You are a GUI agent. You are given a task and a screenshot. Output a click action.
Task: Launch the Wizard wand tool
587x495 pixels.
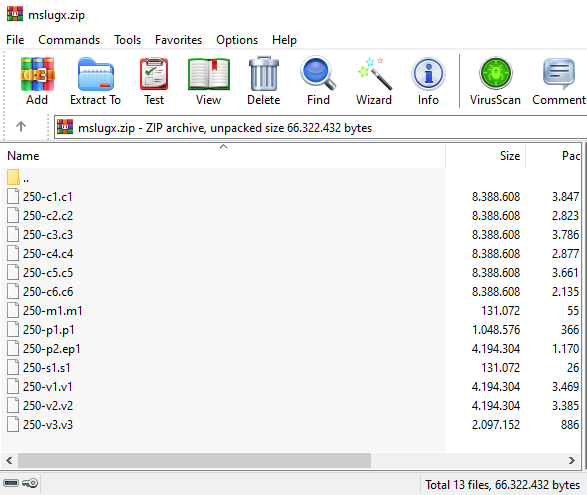pos(374,80)
